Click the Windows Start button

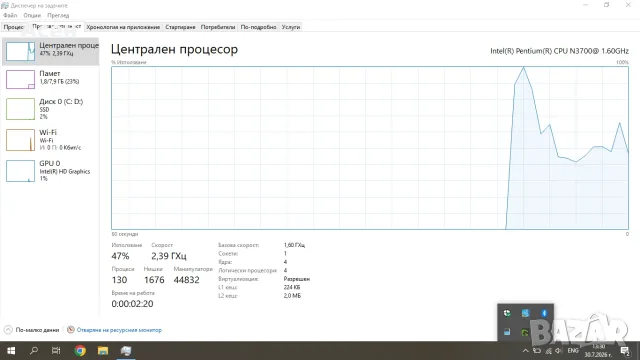[11, 351]
